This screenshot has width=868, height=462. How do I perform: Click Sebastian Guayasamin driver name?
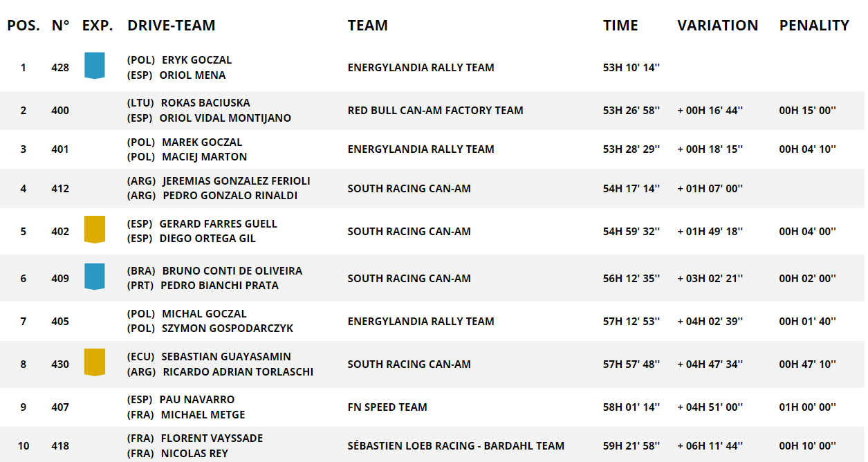click(x=226, y=357)
